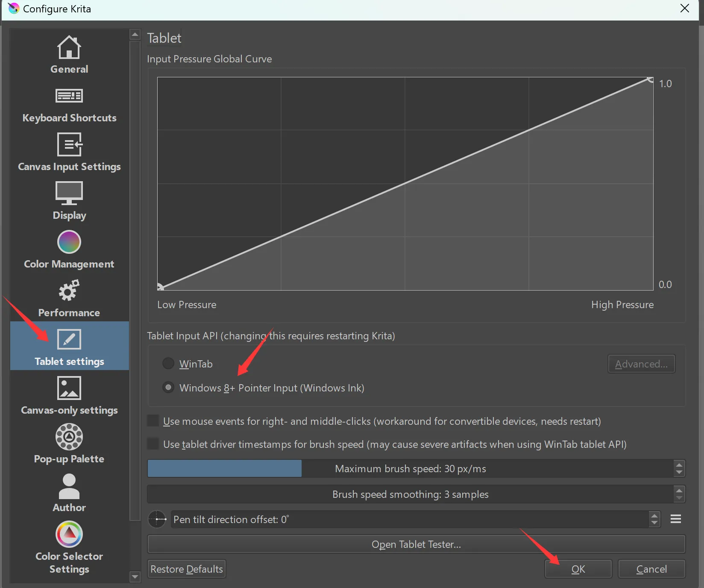
Task: Close the Configure Krita dialog
Action: point(685,9)
